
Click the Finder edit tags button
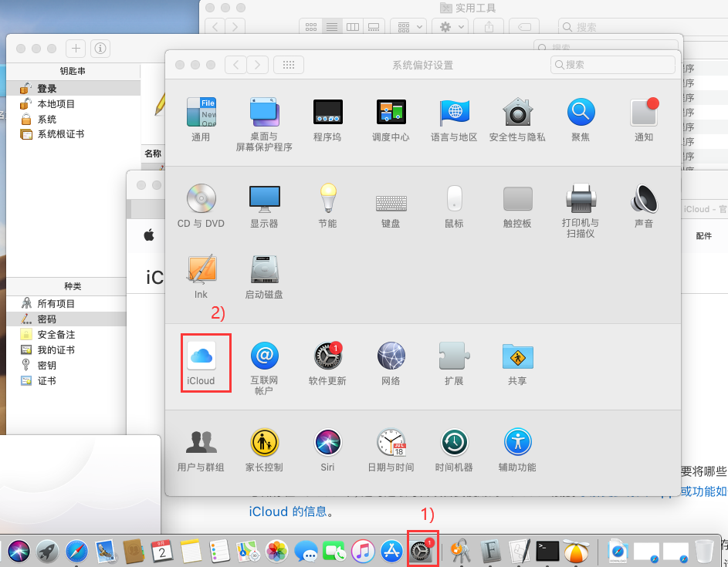(x=524, y=27)
